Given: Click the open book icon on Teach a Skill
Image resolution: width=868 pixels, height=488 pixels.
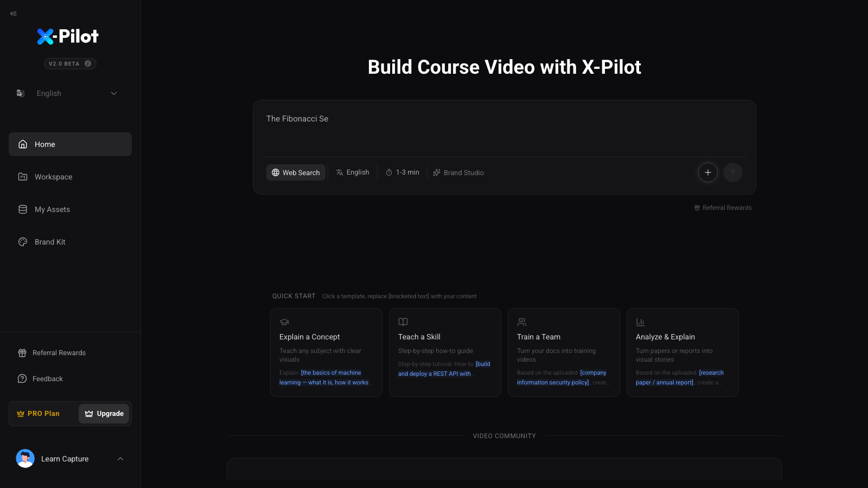Looking at the screenshot, I should point(403,322).
